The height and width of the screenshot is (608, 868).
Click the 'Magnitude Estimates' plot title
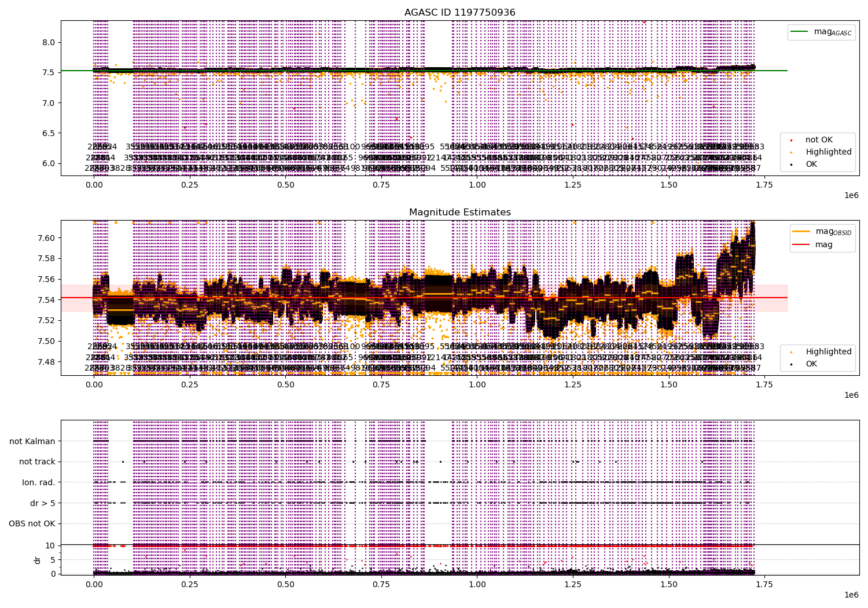coord(460,213)
